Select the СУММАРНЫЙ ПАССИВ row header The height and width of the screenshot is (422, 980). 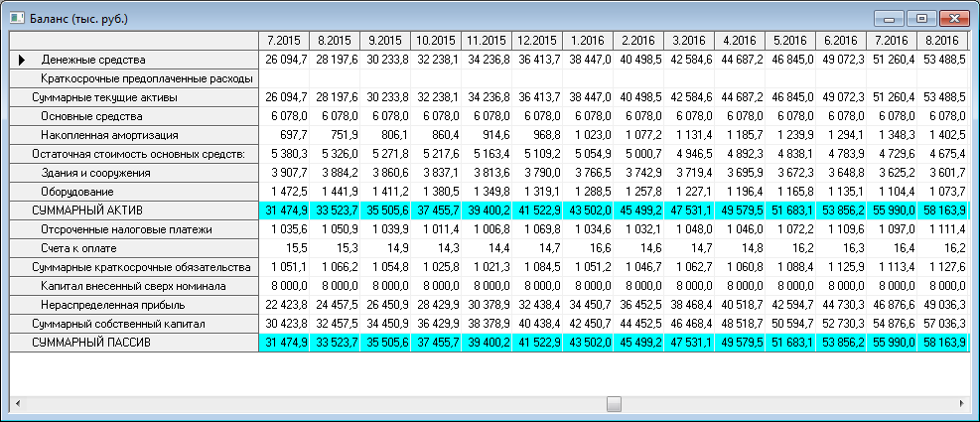[x=134, y=343]
